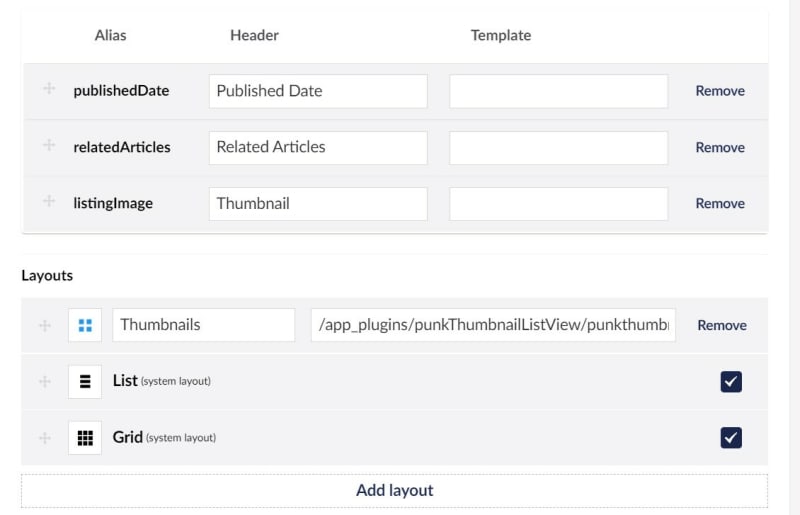Click the List layout move handle
The width and height of the screenshot is (800, 515).
45,382
